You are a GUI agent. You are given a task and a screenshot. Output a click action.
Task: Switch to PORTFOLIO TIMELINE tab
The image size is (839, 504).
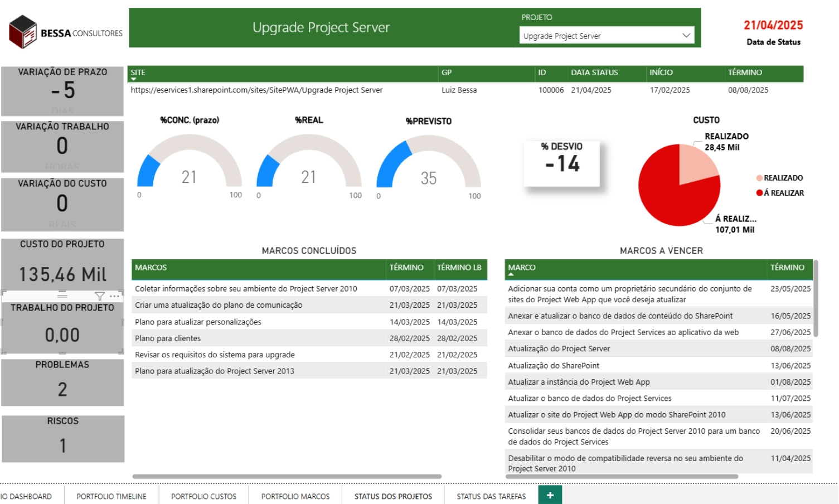tap(111, 496)
